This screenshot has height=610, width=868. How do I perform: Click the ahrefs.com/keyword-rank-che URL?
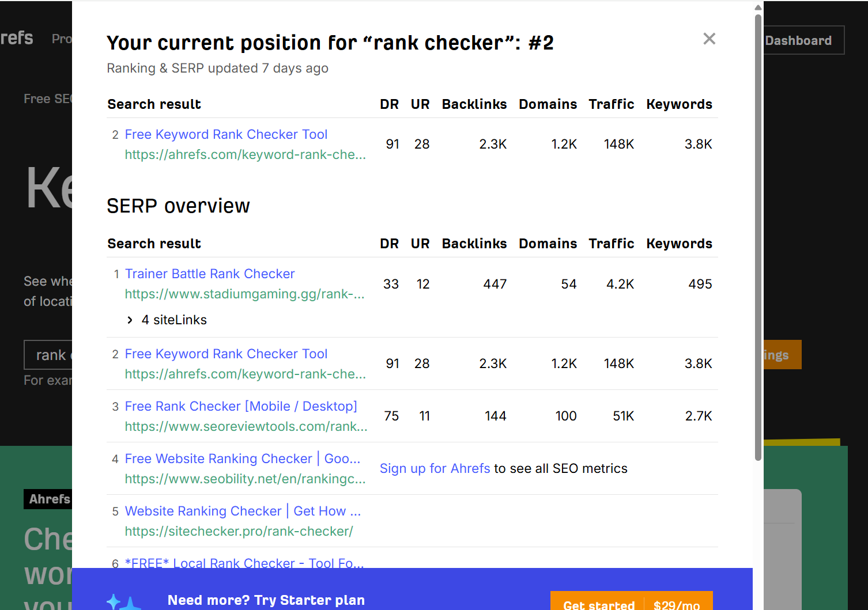(x=245, y=154)
